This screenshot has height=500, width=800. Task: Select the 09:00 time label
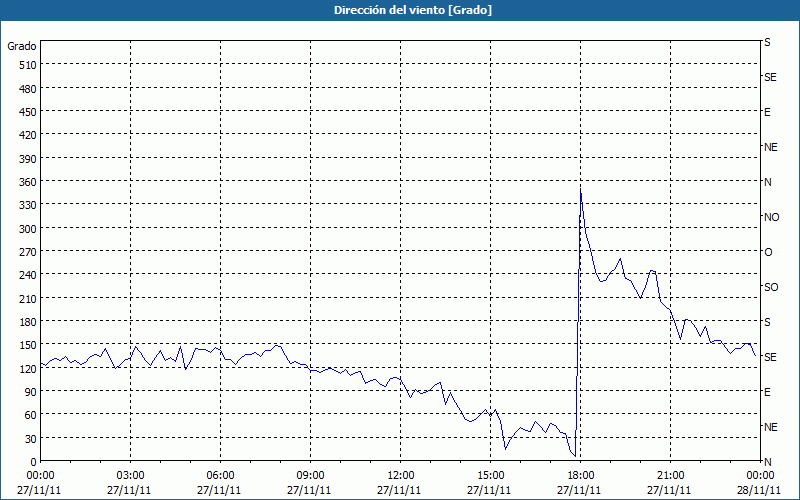(x=310, y=476)
